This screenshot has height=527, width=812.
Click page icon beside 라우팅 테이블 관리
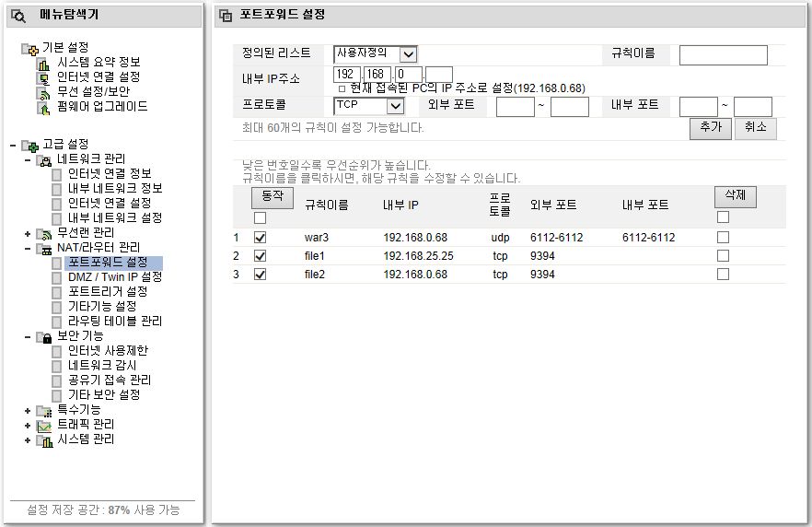click(x=57, y=322)
